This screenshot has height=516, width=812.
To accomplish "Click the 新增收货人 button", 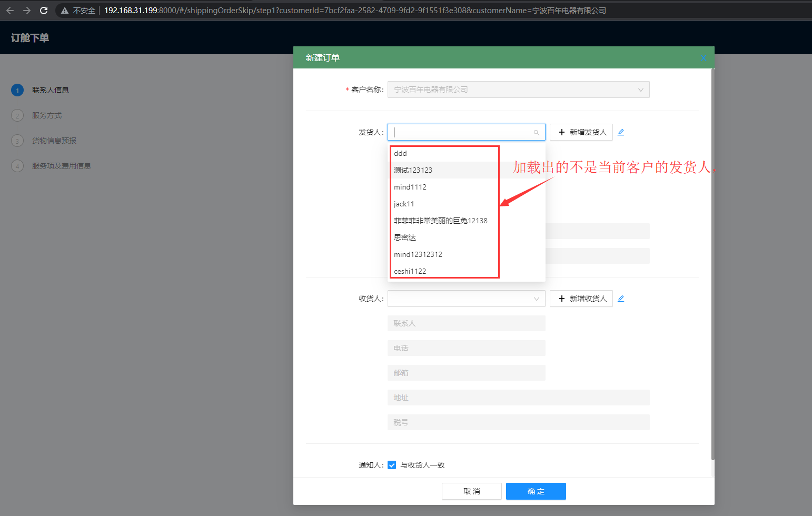I will [581, 299].
